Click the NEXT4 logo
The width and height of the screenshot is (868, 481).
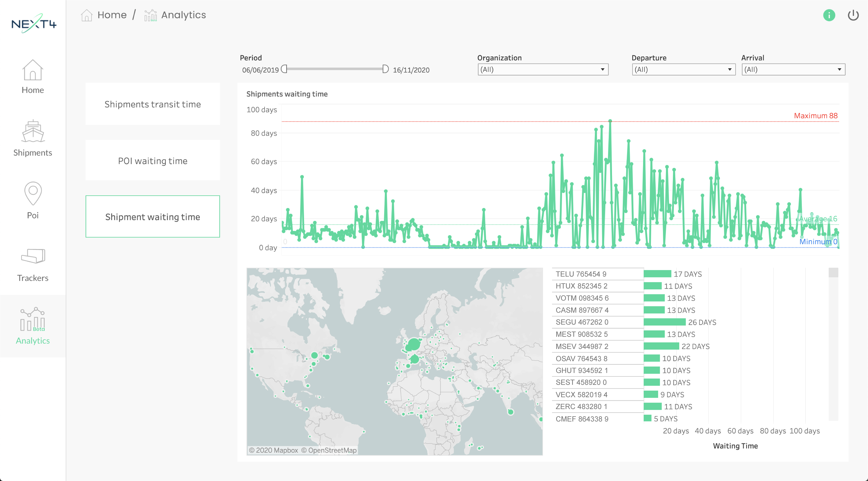click(x=34, y=24)
